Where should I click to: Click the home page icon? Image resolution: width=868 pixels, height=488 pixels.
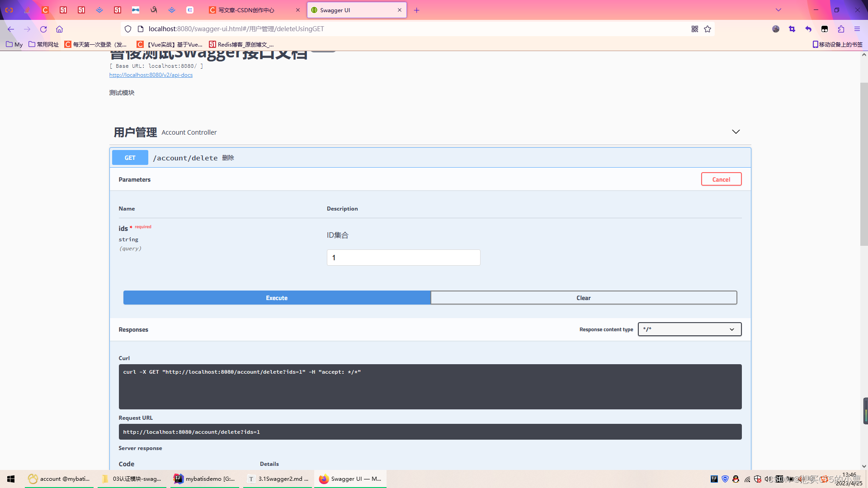pos(59,29)
